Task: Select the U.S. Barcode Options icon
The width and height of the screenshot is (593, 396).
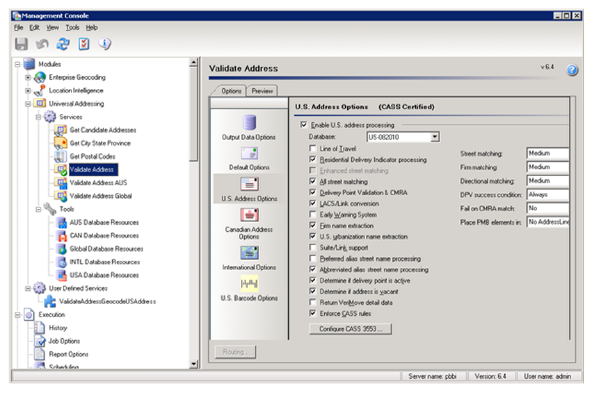Action: tap(249, 284)
